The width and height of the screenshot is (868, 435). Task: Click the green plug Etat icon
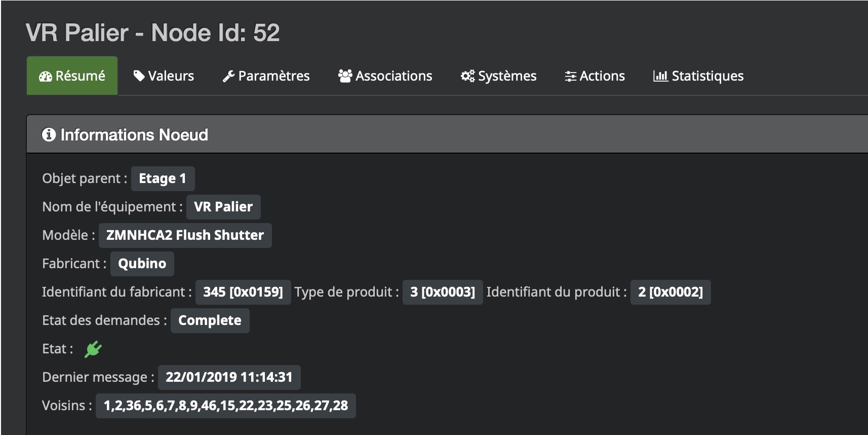pyautogui.click(x=93, y=349)
